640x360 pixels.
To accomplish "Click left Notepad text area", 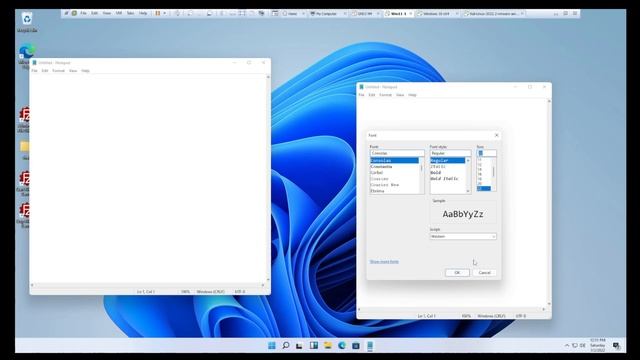I will point(148,178).
